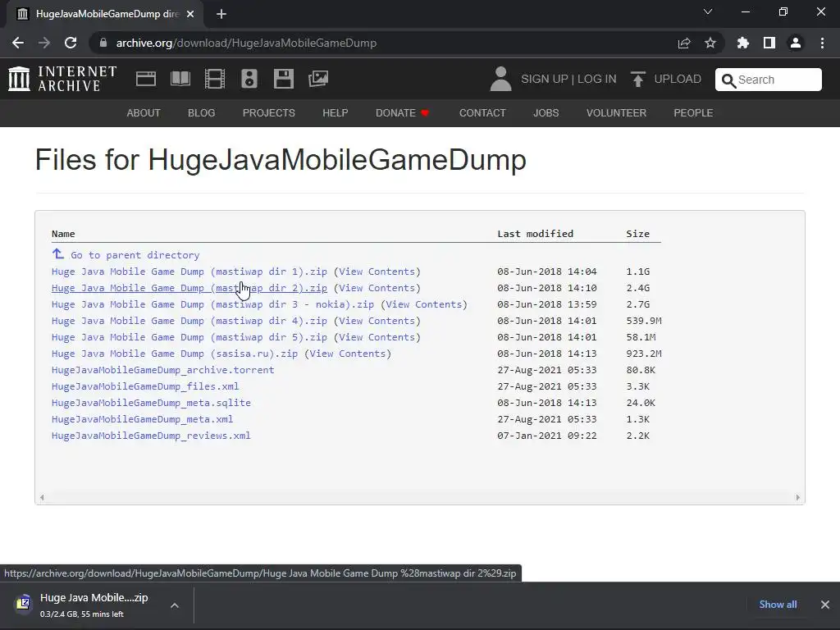The image size is (840, 630).
Task: Open the Texts book icon
Action: click(x=180, y=79)
